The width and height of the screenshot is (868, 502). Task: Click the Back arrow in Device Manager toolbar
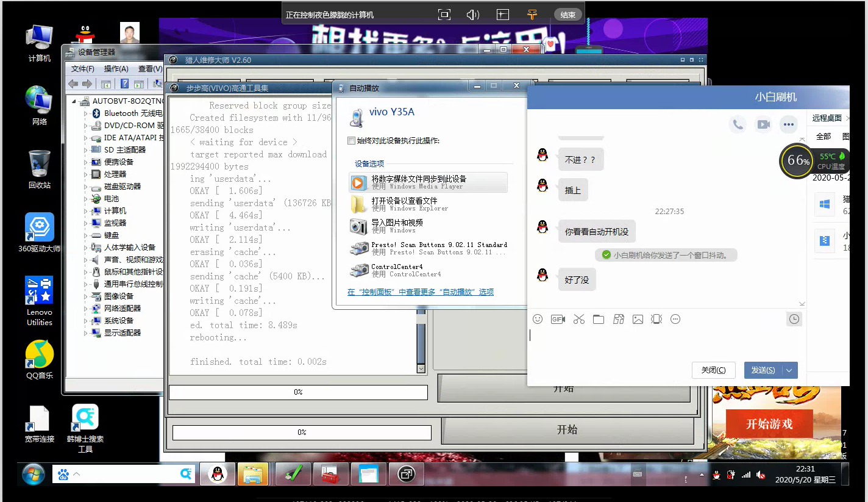[x=73, y=84]
